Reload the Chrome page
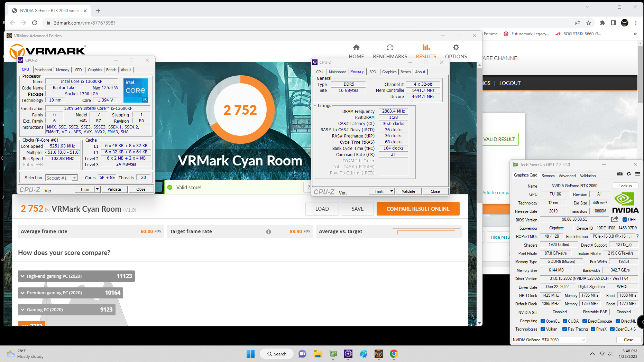Screen dimensions: 644x362 (35, 23)
